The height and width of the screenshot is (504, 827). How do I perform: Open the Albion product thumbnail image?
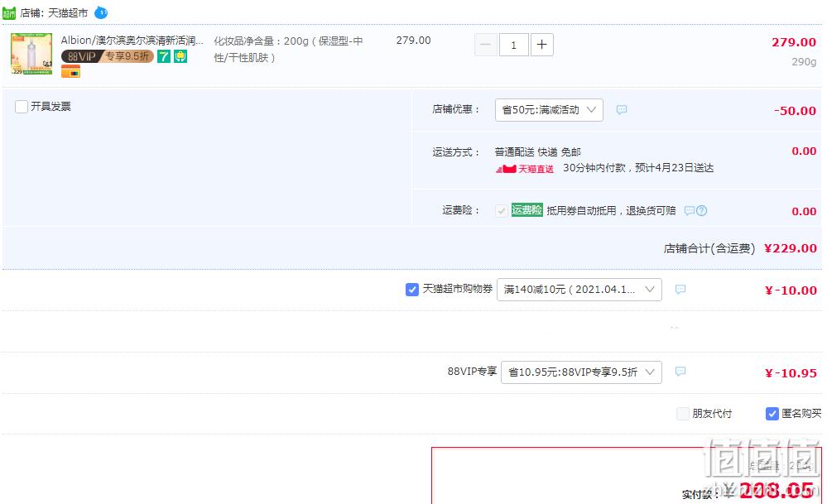pos(31,54)
